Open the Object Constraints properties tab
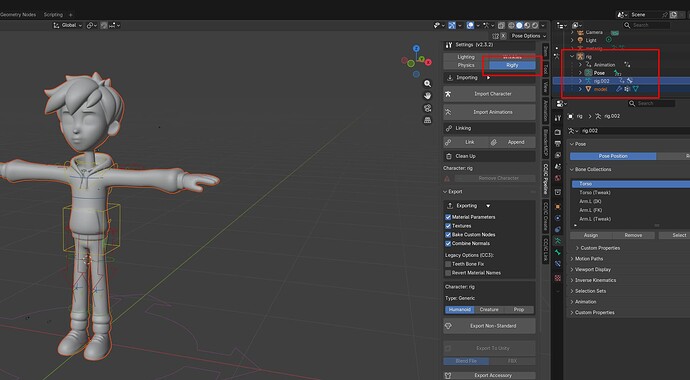The width and height of the screenshot is (690, 380). 558,230
